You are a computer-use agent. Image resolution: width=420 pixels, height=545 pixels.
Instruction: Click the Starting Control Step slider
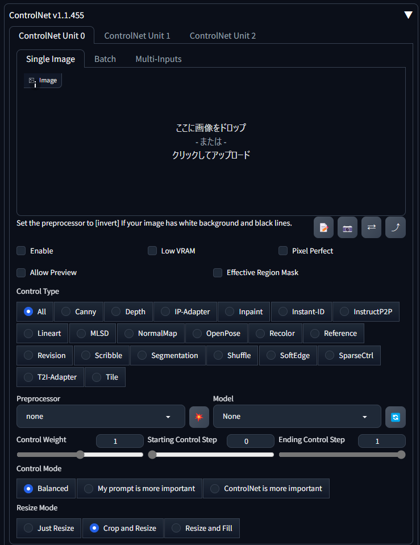(x=211, y=455)
